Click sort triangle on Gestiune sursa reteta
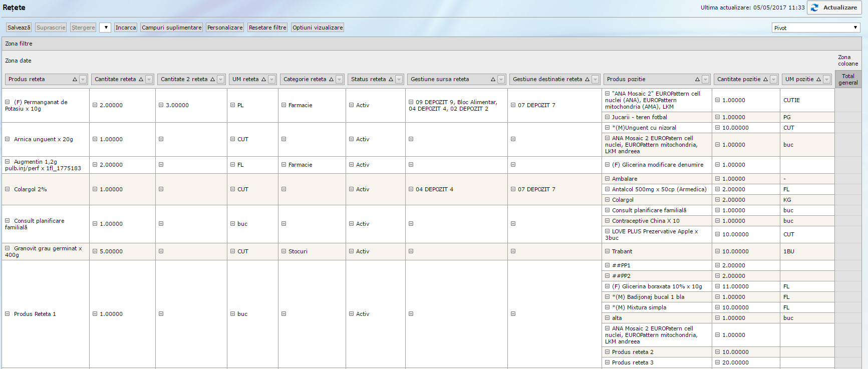 pyautogui.click(x=493, y=80)
